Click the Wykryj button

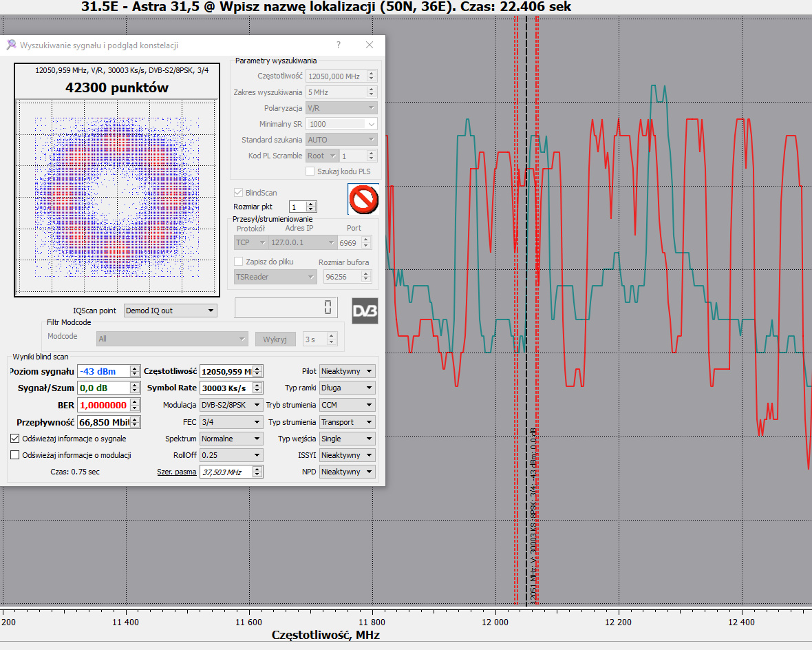pyautogui.click(x=275, y=339)
